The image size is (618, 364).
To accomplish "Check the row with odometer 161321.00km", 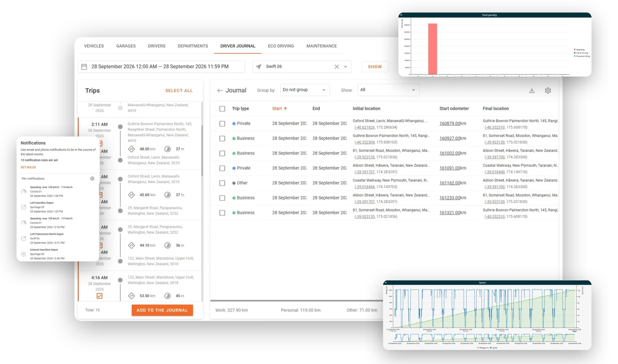I will (x=222, y=213).
